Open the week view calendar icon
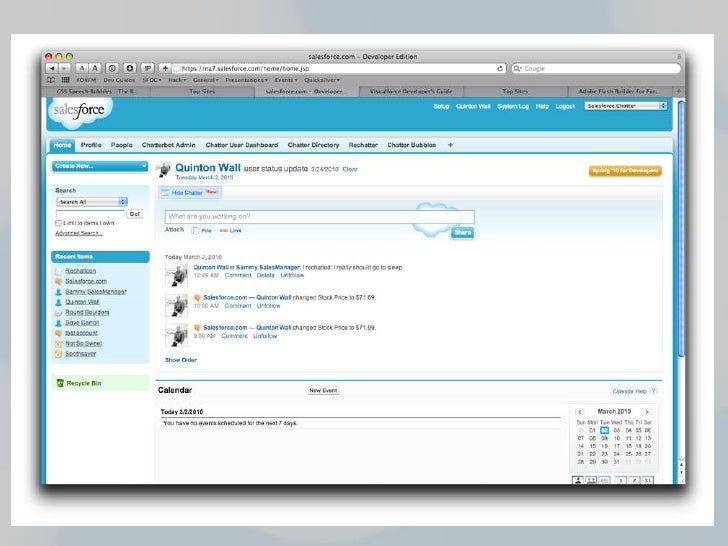Screen dimensions: 728x546 (634, 480)
